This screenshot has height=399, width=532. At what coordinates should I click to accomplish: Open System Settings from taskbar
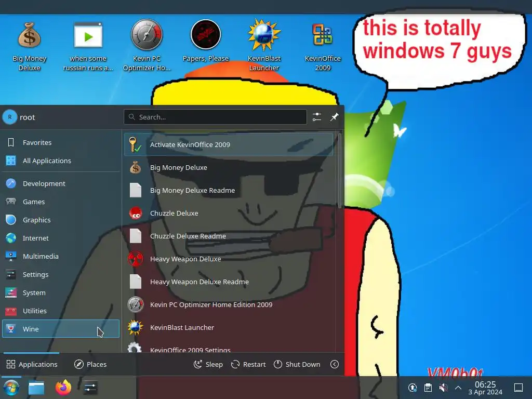click(90, 388)
